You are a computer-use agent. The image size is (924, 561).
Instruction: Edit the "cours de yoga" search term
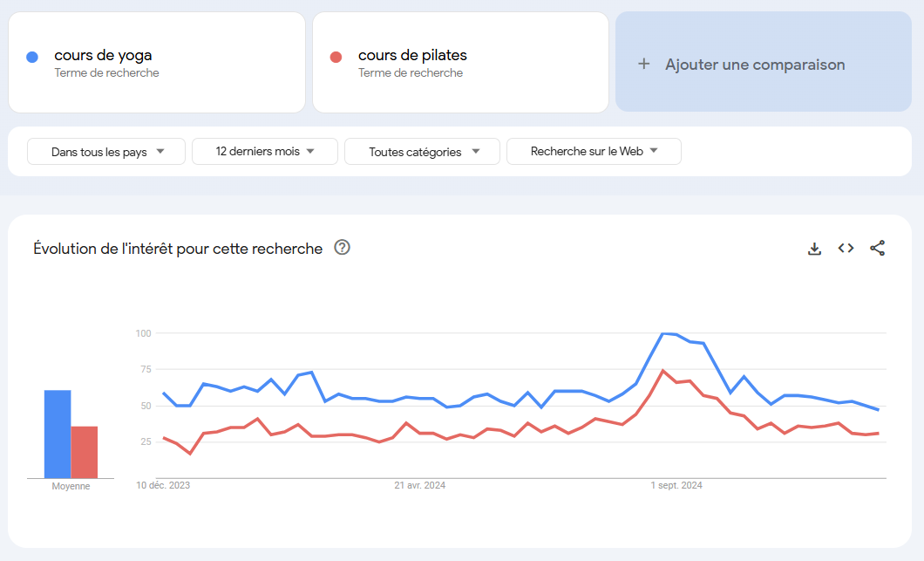tap(103, 56)
